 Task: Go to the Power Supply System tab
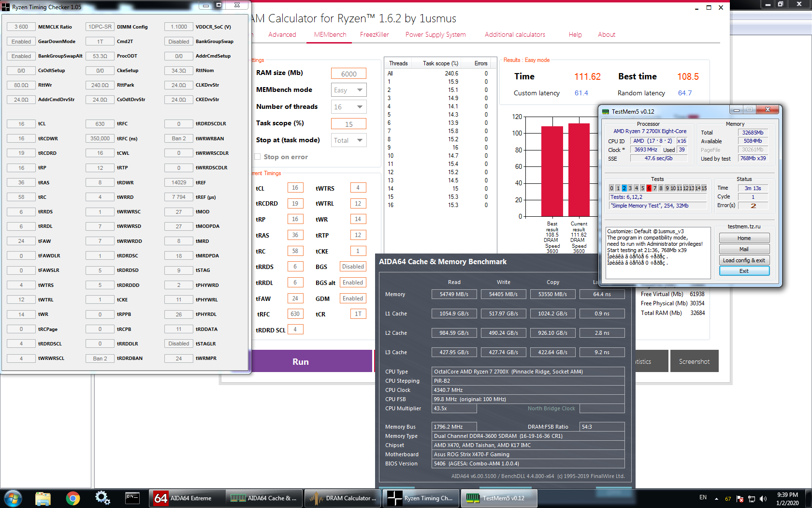pos(435,34)
